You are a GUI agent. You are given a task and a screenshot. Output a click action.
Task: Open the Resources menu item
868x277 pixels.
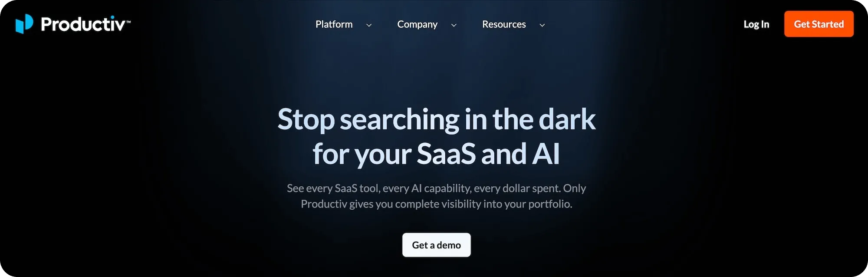click(x=504, y=24)
